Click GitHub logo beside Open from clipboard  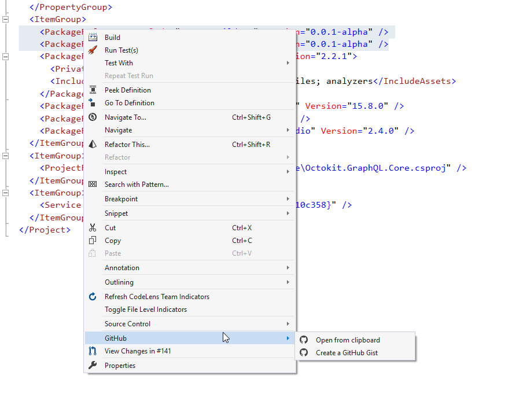[304, 340]
